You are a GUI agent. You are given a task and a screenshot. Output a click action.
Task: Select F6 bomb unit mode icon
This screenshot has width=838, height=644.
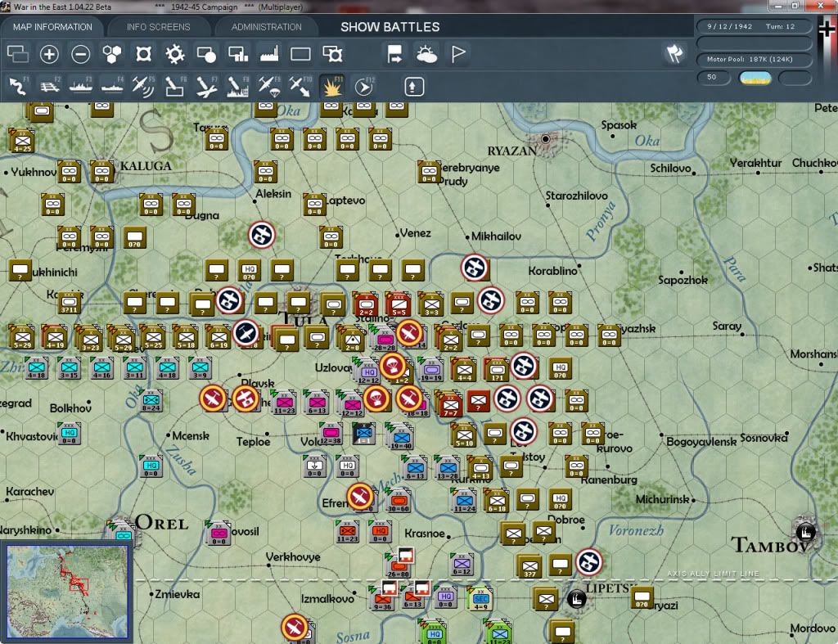click(x=175, y=87)
